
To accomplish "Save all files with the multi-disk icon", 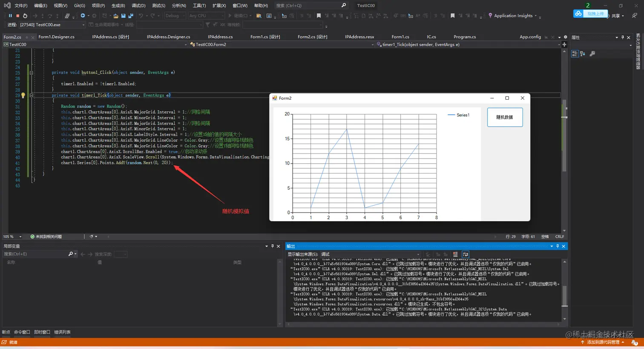I will [x=130, y=16].
